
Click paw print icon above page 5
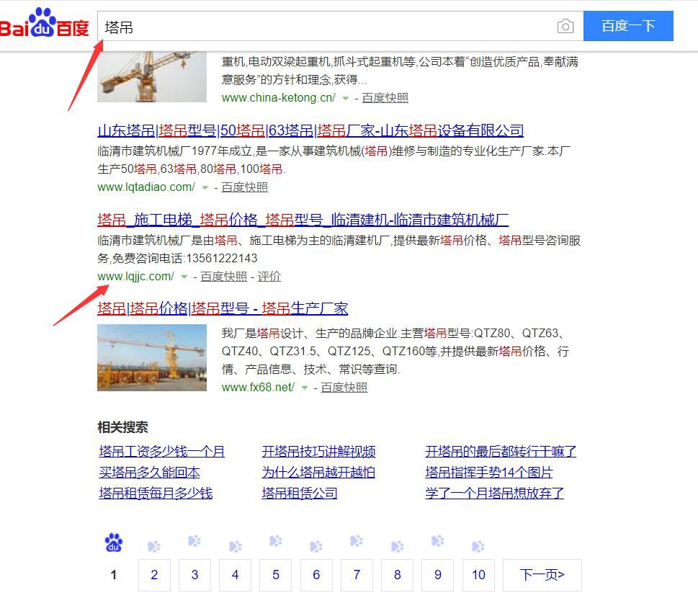pos(276,541)
